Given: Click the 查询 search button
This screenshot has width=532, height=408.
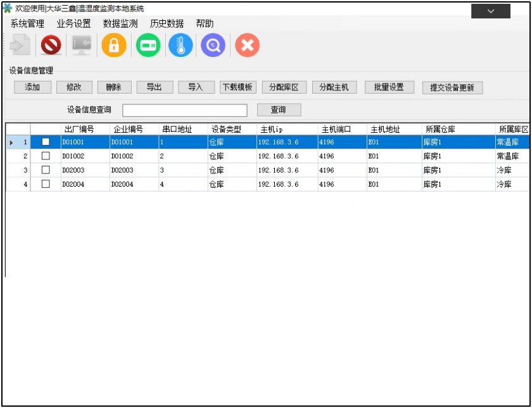Looking at the screenshot, I should click(x=279, y=110).
